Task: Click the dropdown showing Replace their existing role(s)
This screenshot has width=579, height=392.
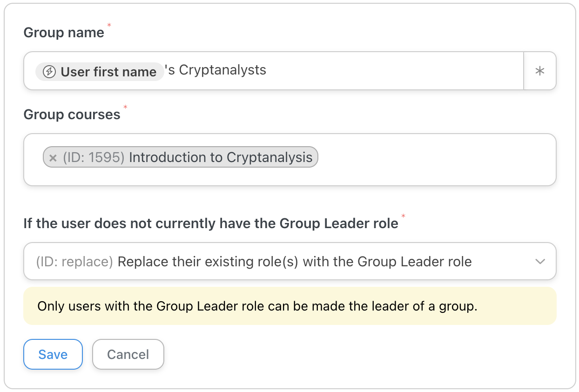Action: [289, 261]
